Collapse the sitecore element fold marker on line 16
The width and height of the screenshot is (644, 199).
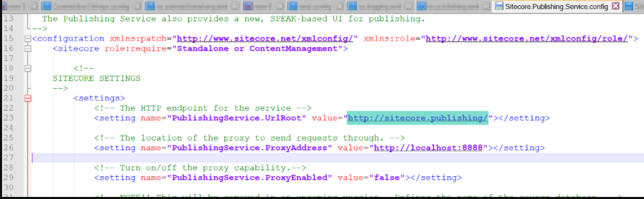pos(28,49)
